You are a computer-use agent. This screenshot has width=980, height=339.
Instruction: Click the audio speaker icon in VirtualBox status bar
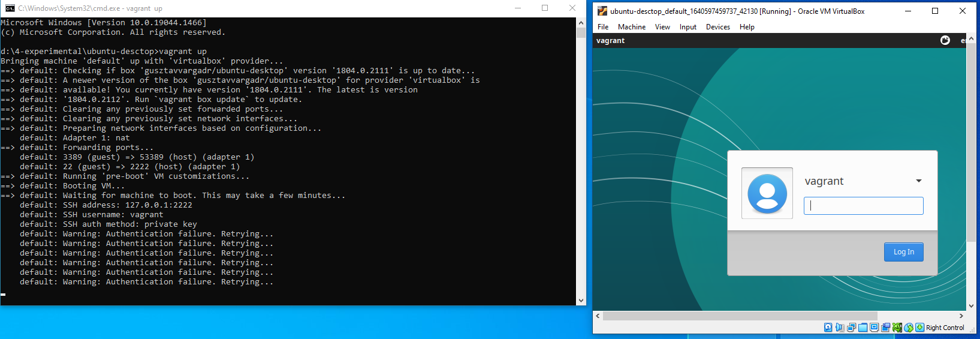click(x=840, y=328)
